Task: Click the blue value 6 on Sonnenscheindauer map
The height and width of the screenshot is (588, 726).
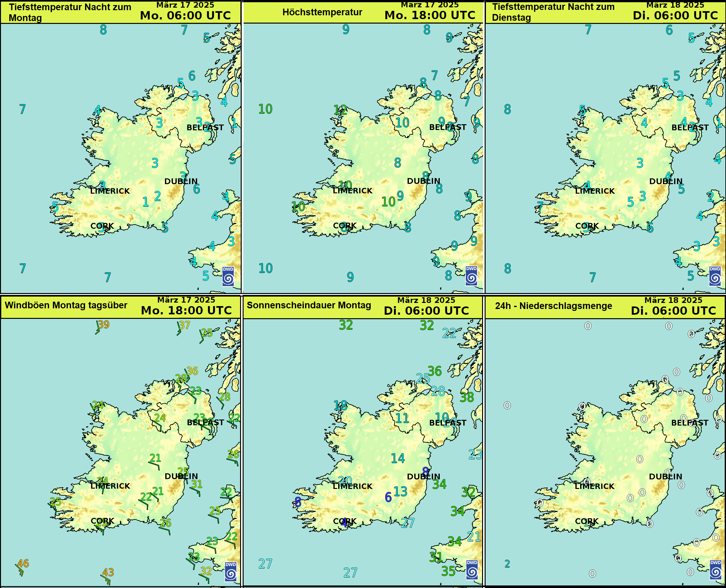Action: tap(388, 497)
